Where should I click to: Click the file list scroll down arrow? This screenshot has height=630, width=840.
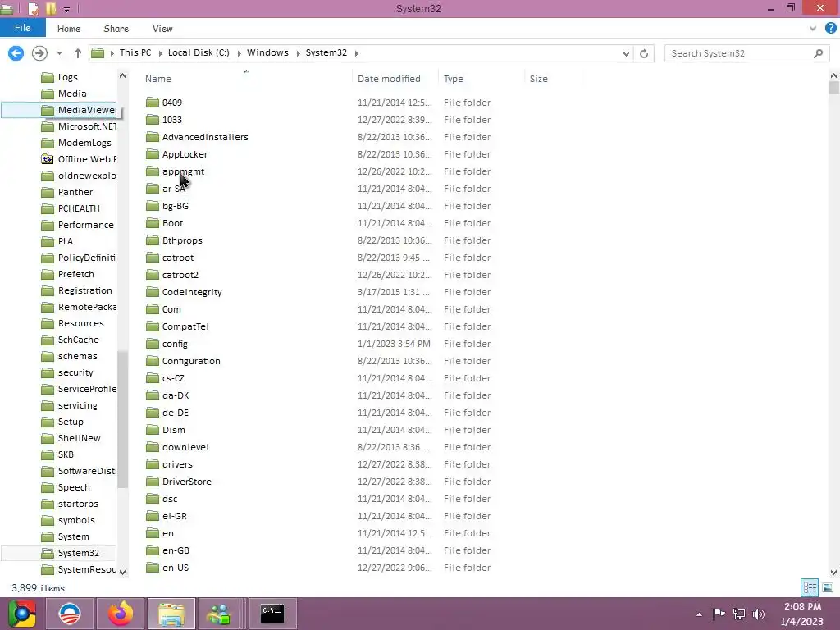(x=833, y=572)
